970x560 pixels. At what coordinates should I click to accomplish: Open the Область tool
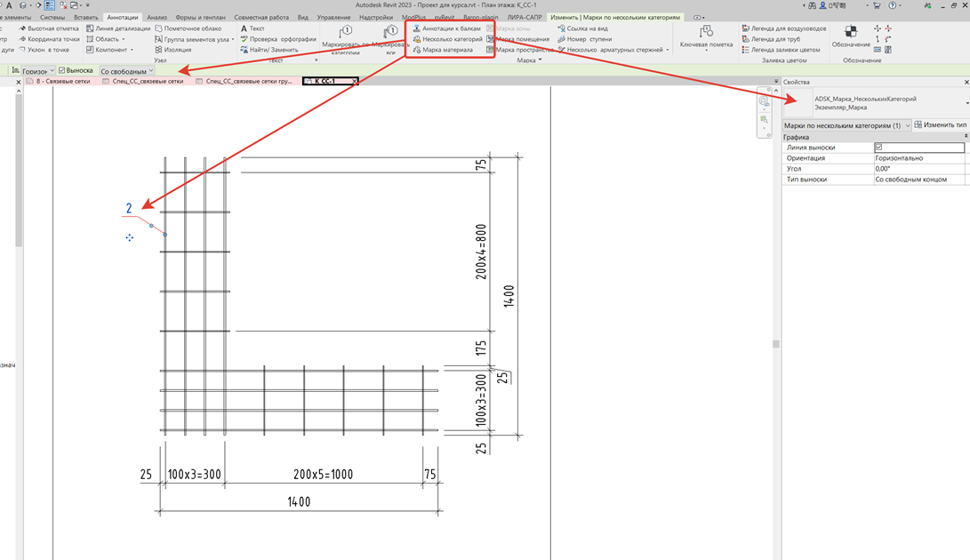[x=105, y=39]
